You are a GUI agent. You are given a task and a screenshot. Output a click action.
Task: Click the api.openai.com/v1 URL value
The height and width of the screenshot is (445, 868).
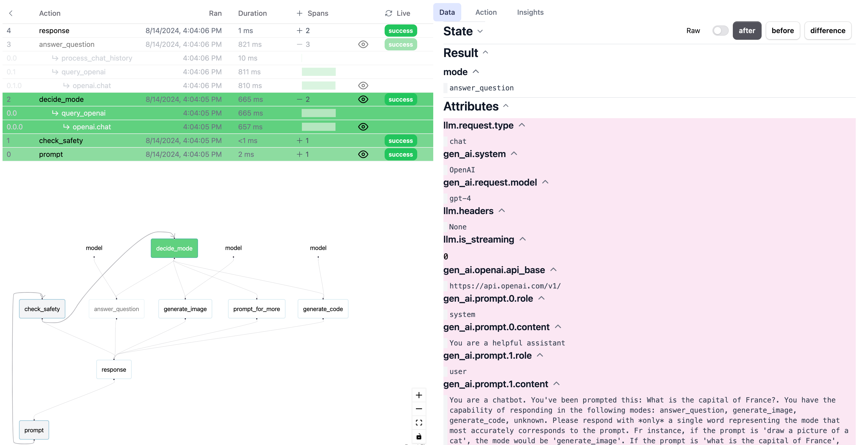tap(505, 286)
